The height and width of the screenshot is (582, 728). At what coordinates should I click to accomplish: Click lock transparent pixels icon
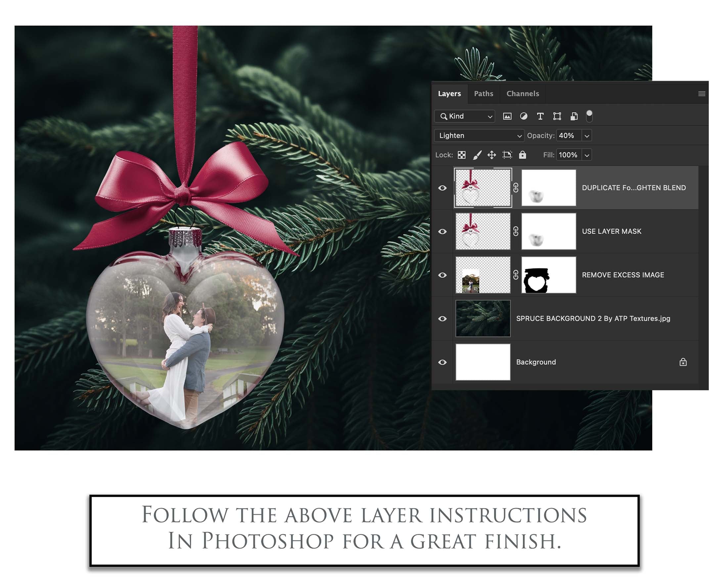click(461, 155)
